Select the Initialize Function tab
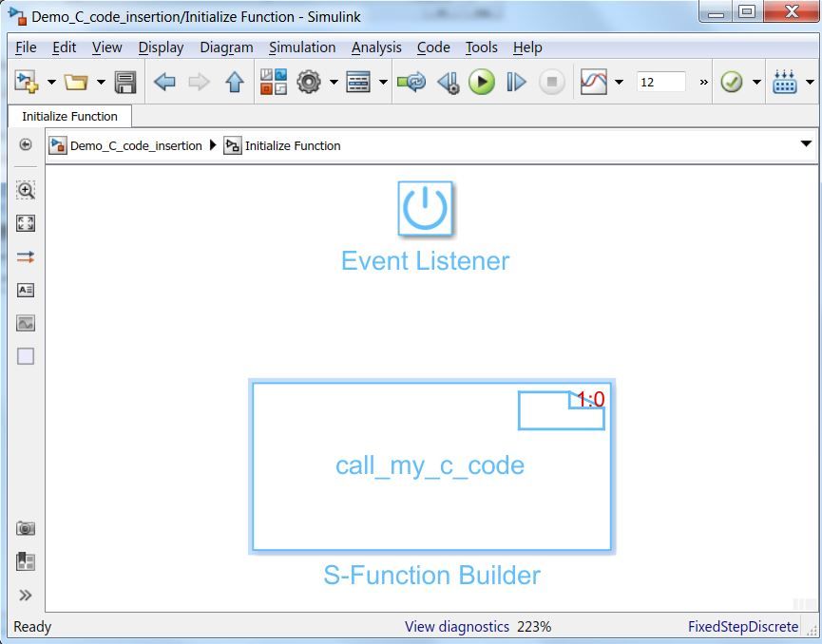 (69, 116)
